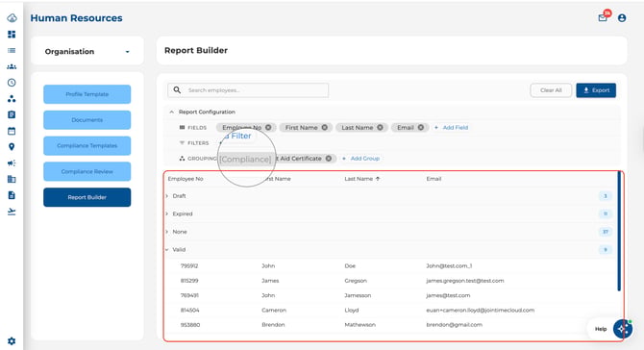The image size is (644, 350).
Task: Click the Valid group count badge
Action: (x=605, y=249)
